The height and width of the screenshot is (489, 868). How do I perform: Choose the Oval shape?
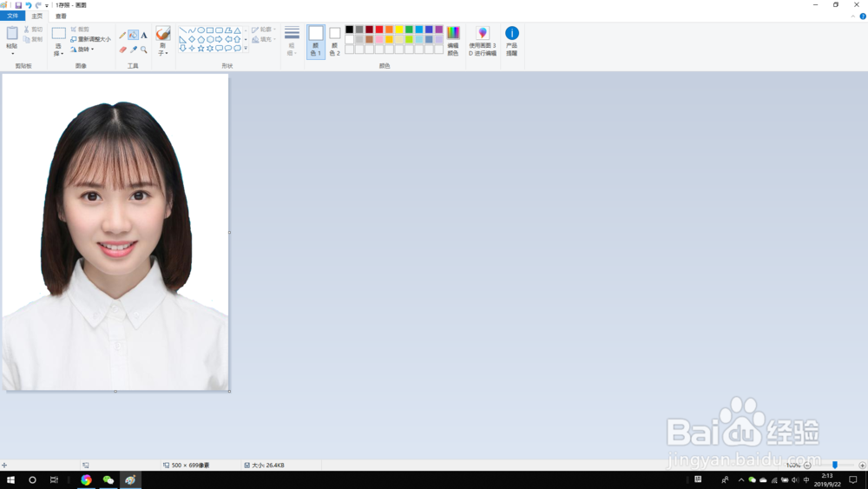click(201, 30)
